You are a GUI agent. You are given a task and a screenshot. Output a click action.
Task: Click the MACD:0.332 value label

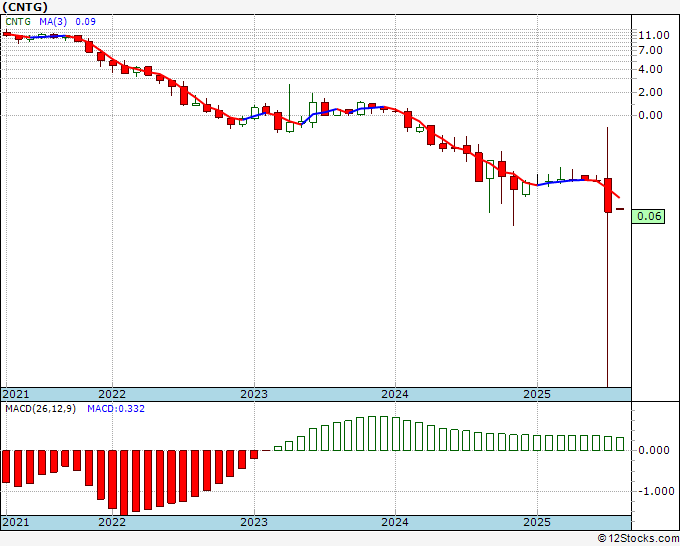(116, 409)
